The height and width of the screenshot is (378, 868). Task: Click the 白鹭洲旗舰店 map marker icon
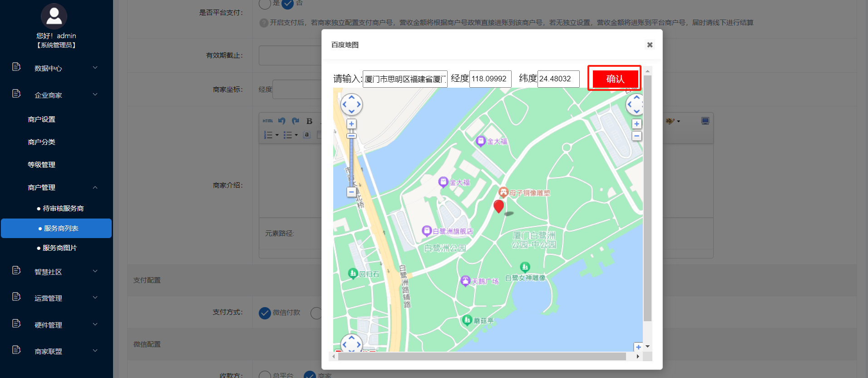click(426, 231)
